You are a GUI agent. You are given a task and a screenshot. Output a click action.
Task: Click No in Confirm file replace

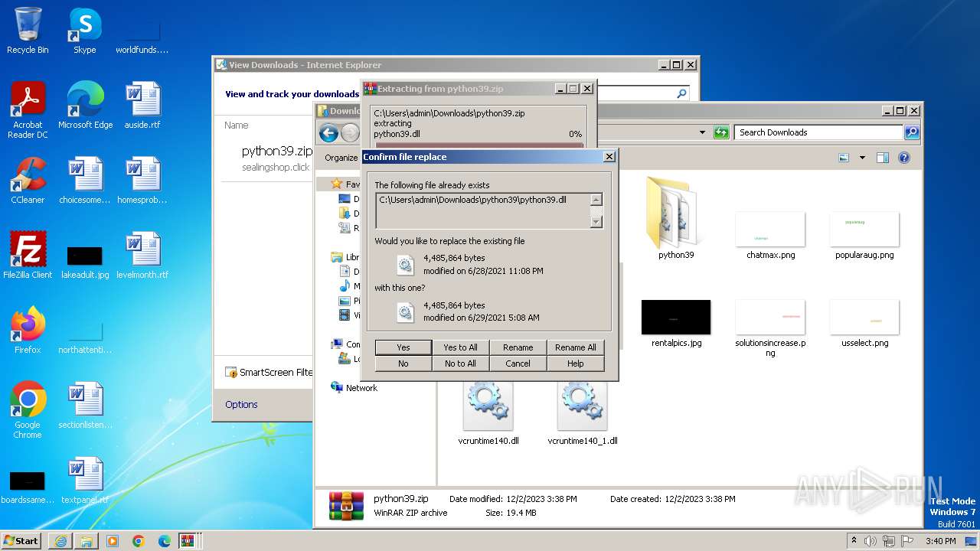pyautogui.click(x=403, y=364)
